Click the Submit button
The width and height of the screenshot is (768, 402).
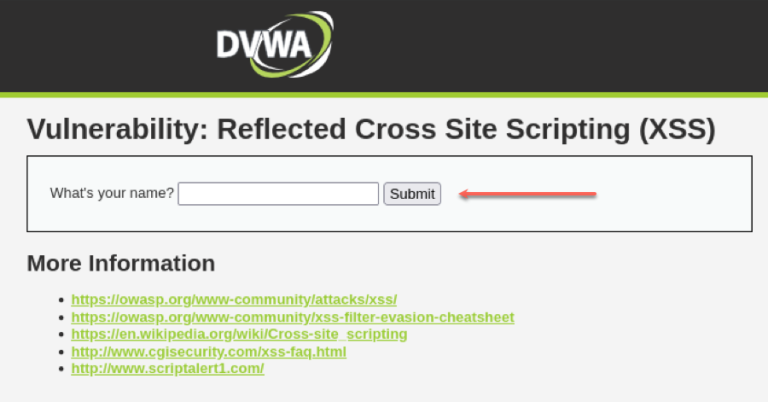pyautogui.click(x=412, y=194)
